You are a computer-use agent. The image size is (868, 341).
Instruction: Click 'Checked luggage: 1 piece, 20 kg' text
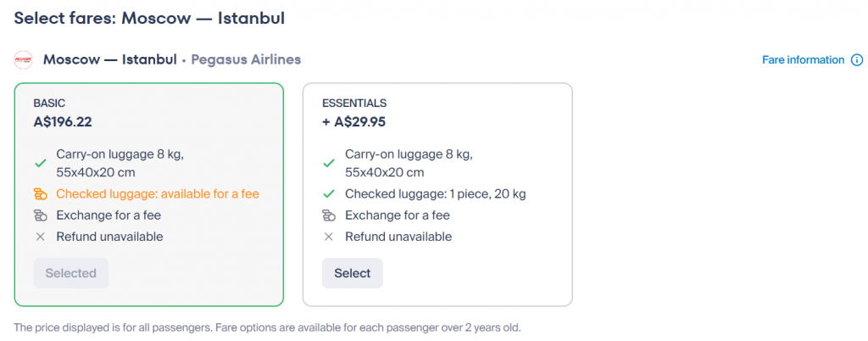point(435,194)
